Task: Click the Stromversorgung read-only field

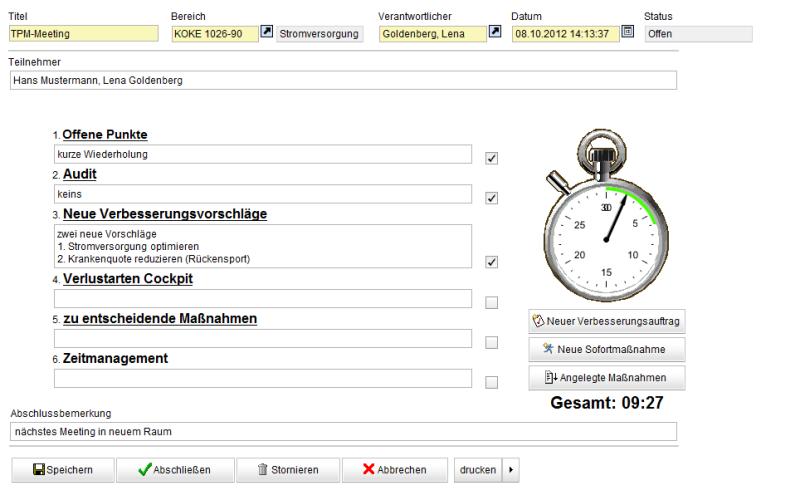Action: coord(319,34)
